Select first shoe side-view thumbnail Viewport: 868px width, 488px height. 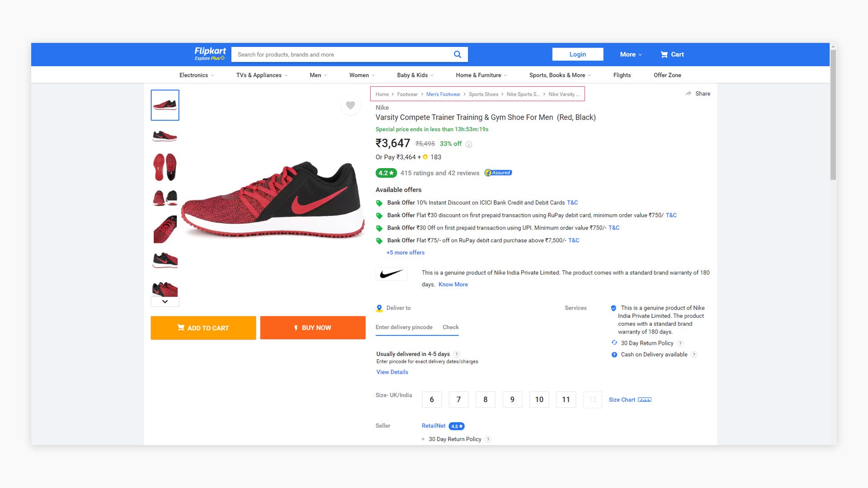165,105
